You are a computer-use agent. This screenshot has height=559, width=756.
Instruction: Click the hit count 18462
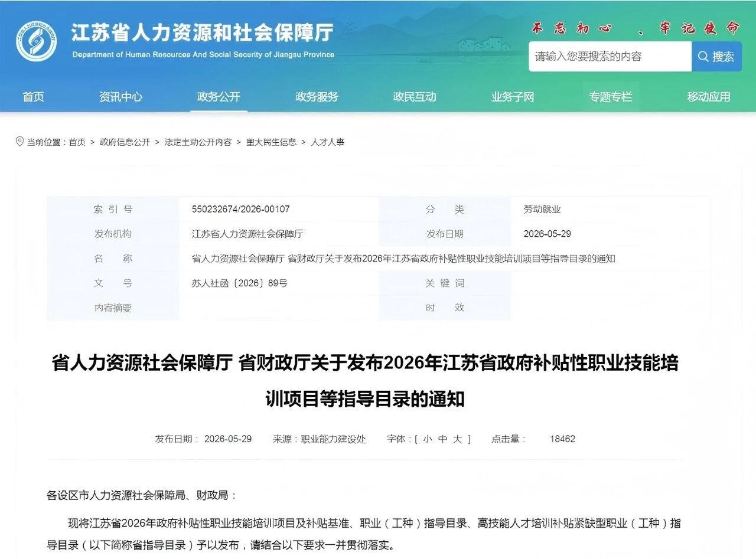pyautogui.click(x=562, y=439)
